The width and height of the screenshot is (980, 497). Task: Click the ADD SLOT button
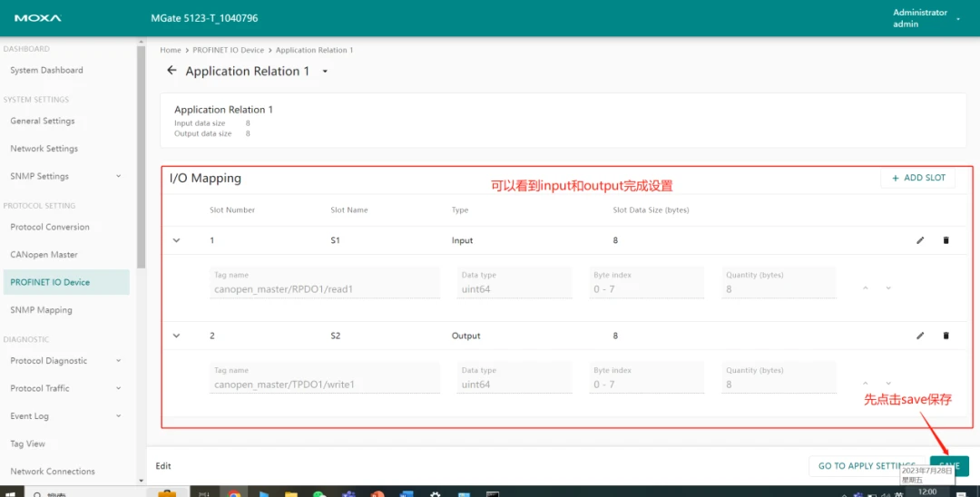coord(917,178)
